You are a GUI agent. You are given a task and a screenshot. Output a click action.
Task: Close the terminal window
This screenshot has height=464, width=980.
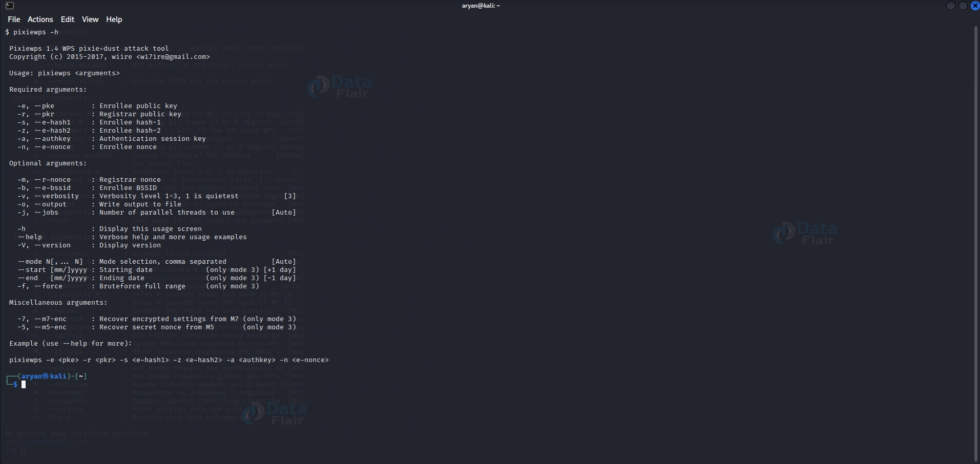coord(975,6)
